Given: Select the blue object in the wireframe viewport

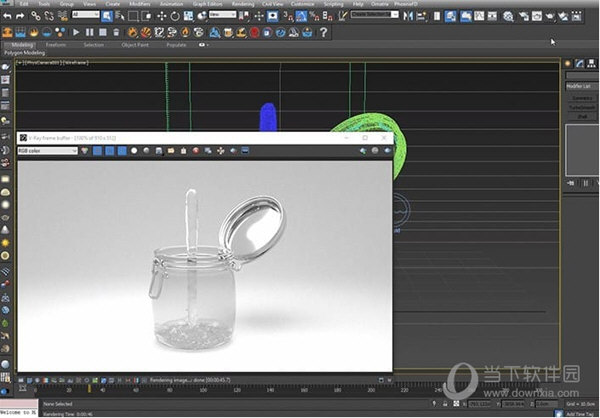Looking at the screenshot, I should (x=268, y=117).
